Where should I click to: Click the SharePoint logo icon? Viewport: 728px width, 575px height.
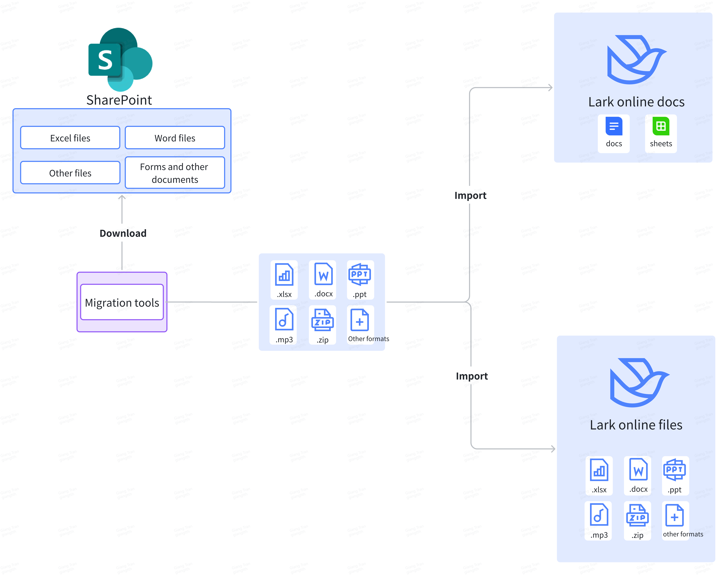point(120,60)
